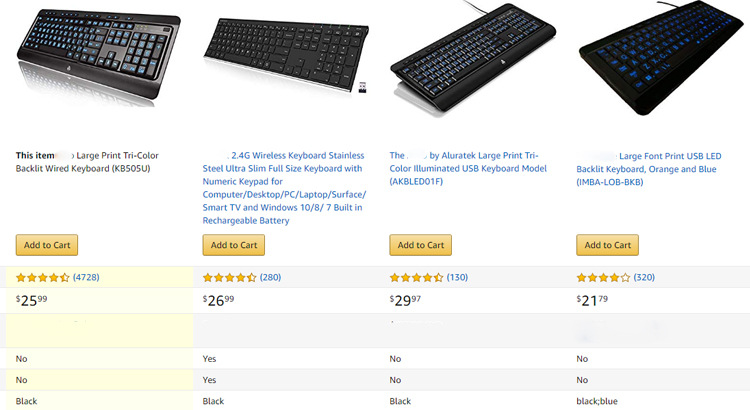Click the star rating with 320 reviews
Image resolution: width=750 pixels, height=410 pixels.
(x=604, y=277)
